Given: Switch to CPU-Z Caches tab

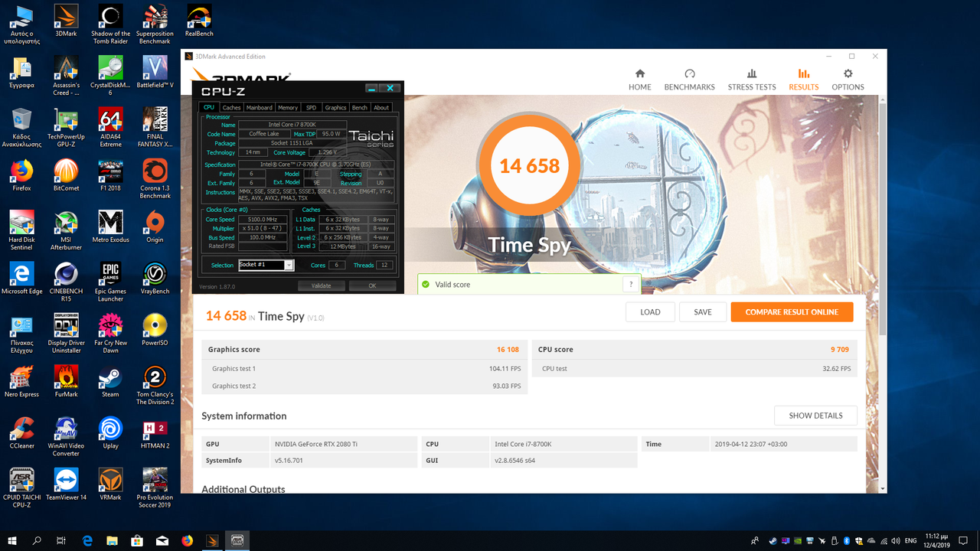Looking at the screenshot, I should click(231, 108).
